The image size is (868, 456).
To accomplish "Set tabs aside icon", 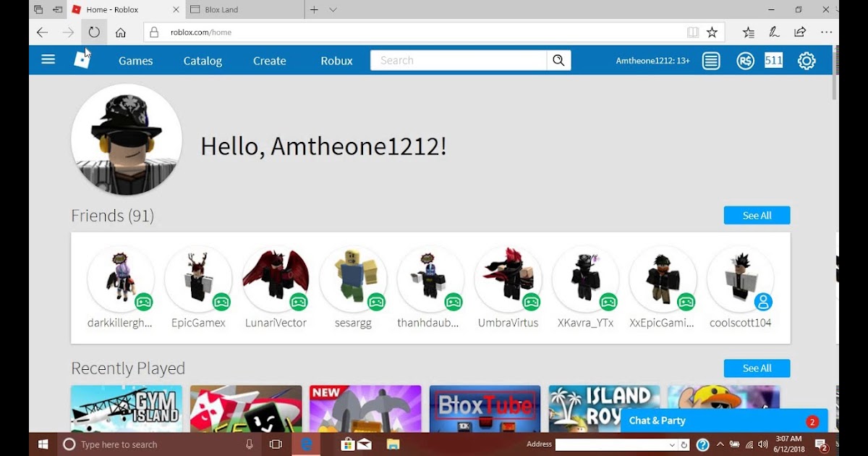I will 58,10.
